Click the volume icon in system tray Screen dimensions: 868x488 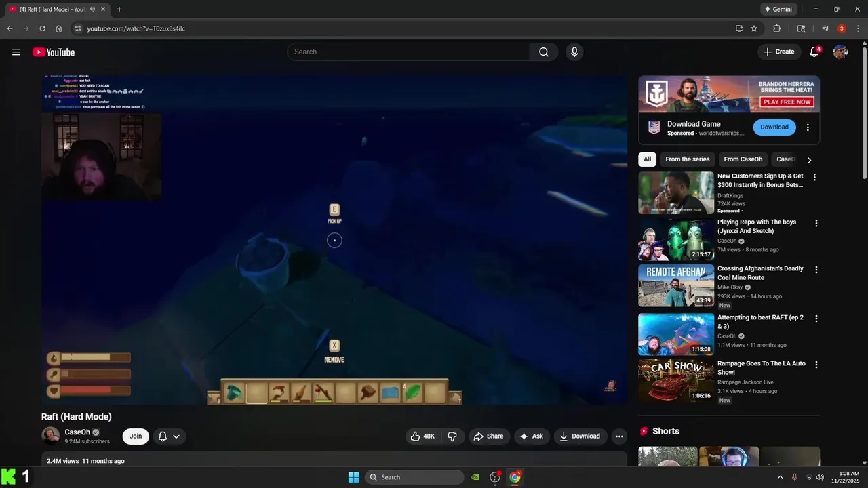point(821,477)
